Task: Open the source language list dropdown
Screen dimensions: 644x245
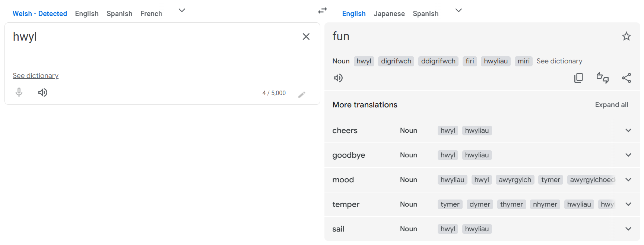Action: [x=182, y=10]
